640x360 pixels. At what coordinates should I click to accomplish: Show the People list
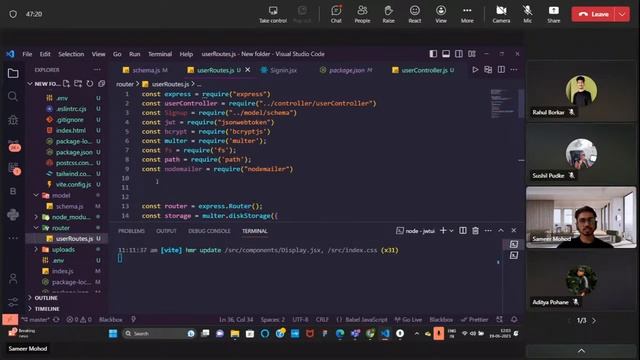(x=362, y=14)
